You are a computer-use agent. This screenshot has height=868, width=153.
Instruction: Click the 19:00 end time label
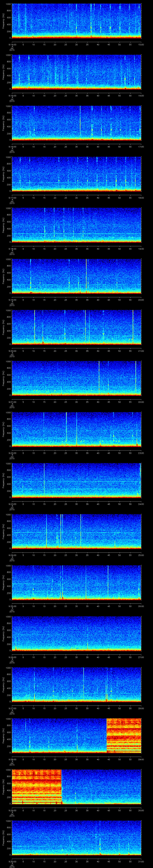141,249
